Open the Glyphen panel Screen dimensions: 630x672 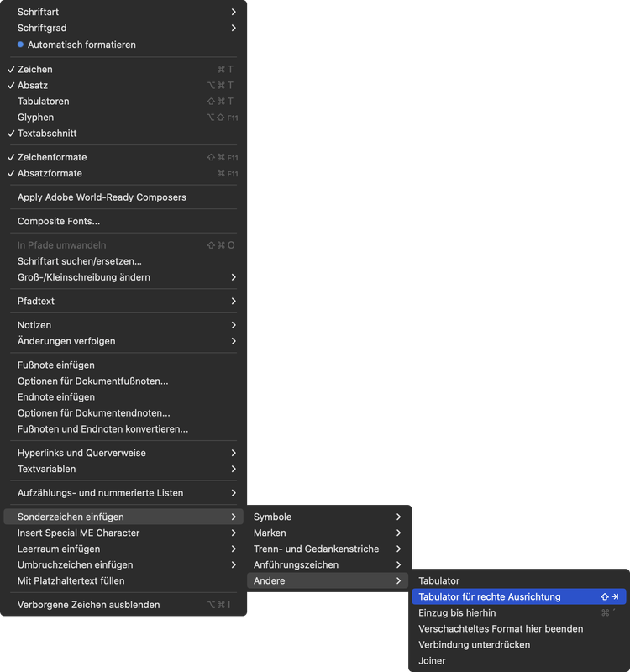pos(123,118)
